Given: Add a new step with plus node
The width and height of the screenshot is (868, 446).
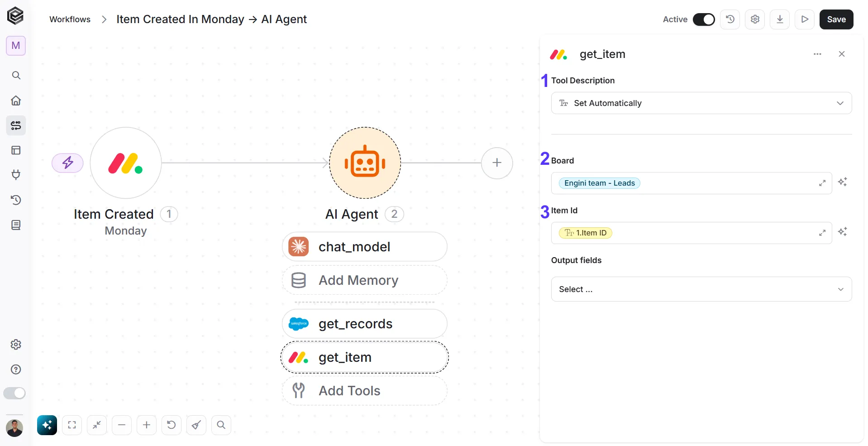Looking at the screenshot, I should coord(497,163).
